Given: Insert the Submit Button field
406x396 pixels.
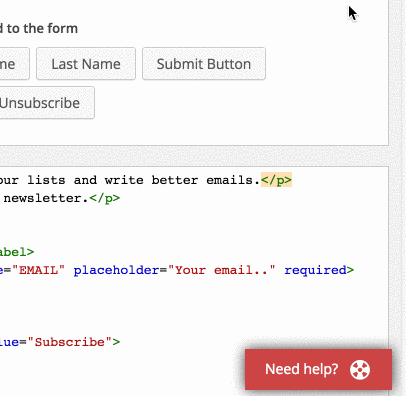Looking at the screenshot, I should (204, 64).
